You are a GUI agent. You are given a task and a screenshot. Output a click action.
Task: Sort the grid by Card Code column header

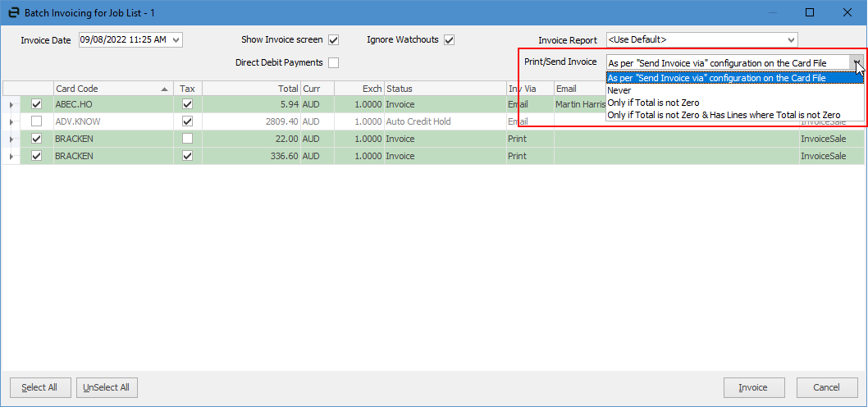pyautogui.click(x=112, y=89)
